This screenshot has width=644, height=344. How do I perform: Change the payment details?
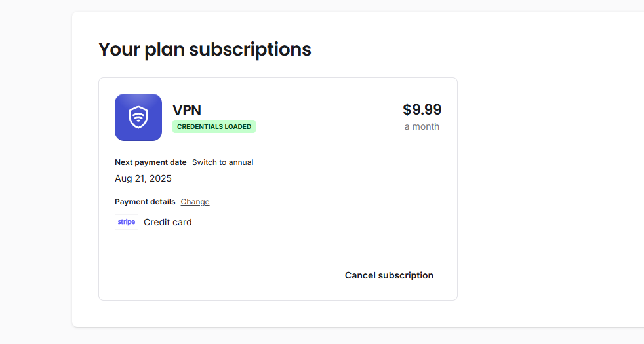pos(195,202)
